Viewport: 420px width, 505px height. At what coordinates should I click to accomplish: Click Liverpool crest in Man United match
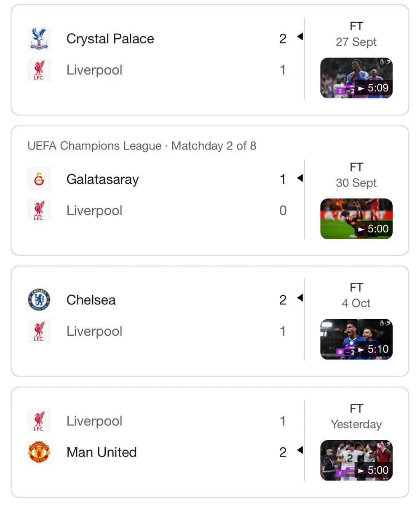click(39, 421)
